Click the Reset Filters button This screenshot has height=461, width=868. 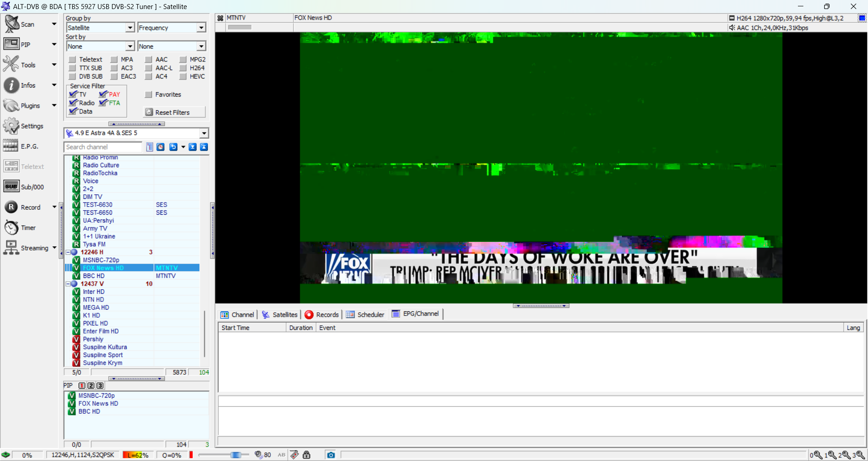175,112
